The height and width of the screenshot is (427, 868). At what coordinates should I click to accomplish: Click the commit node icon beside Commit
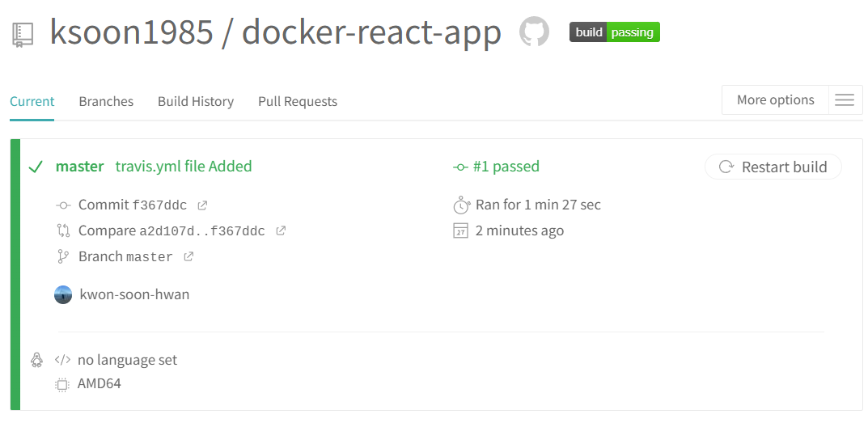tap(63, 205)
